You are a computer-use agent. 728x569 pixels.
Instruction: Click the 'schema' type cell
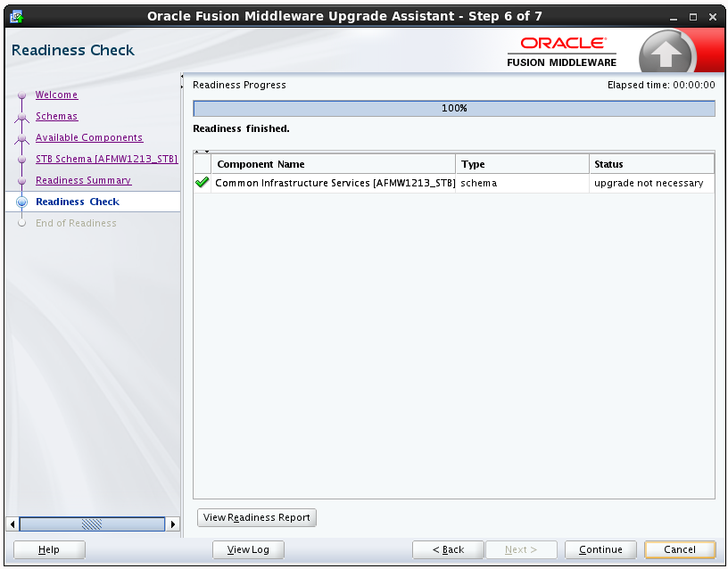(x=522, y=183)
